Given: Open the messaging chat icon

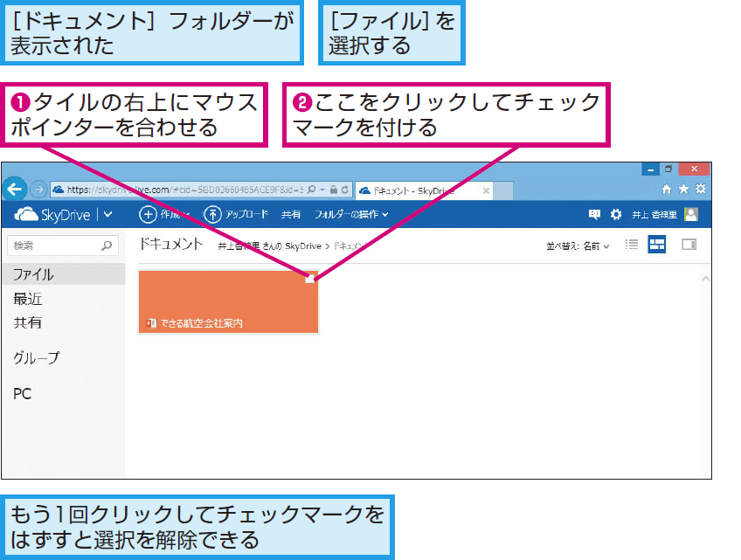Looking at the screenshot, I should (x=594, y=215).
